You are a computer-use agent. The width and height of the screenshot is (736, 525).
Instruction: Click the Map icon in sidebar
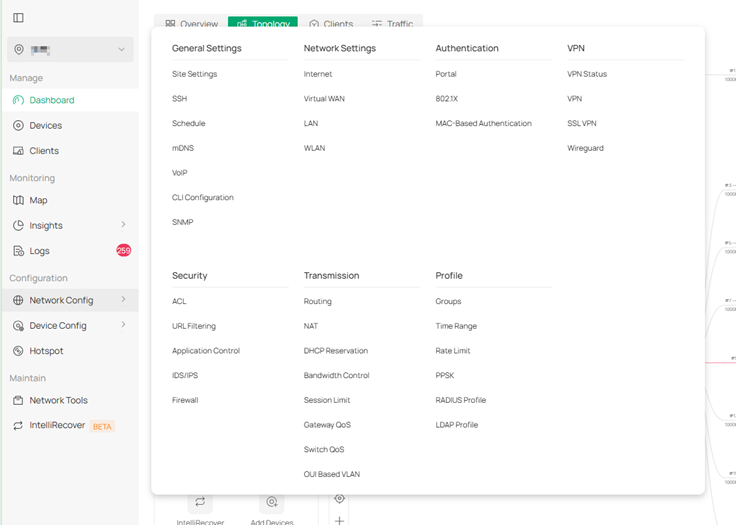[18, 200]
